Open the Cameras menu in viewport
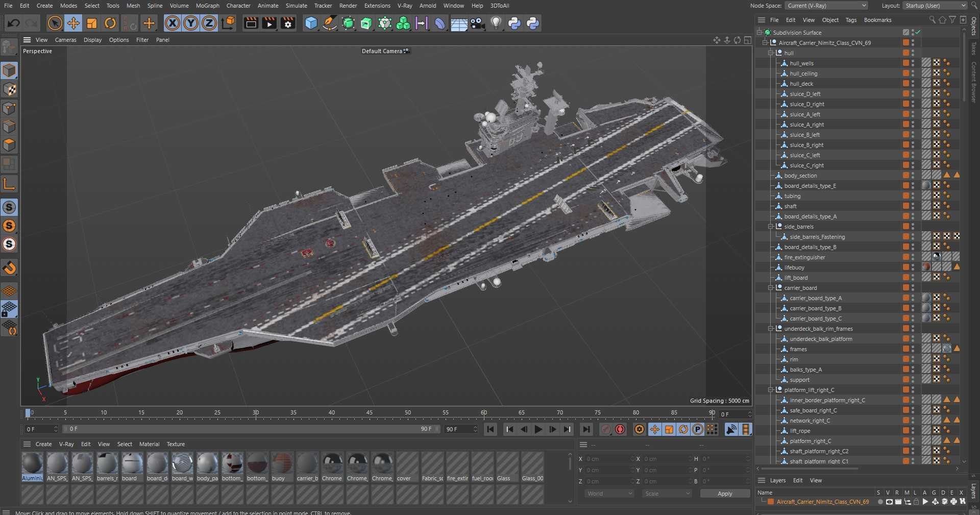Viewport: 980px width, 515px height. pyautogui.click(x=65, y=40)
